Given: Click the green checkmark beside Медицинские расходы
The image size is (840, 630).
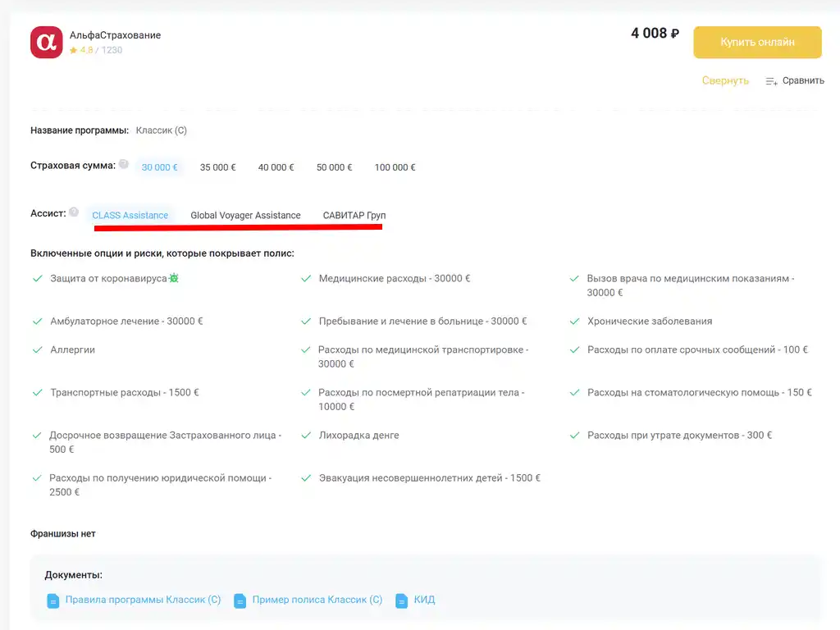Looking at the screenshot, I should (306, 278).
